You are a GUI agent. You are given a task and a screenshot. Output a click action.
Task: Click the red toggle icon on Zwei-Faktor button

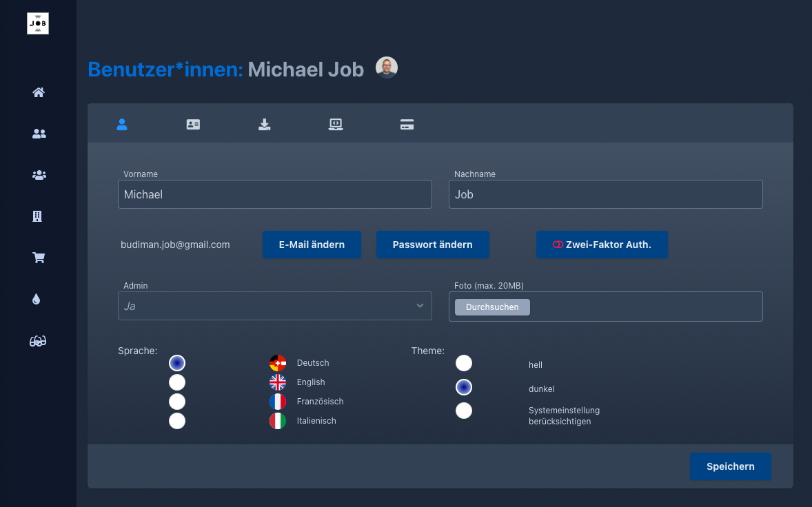point(558,245)
